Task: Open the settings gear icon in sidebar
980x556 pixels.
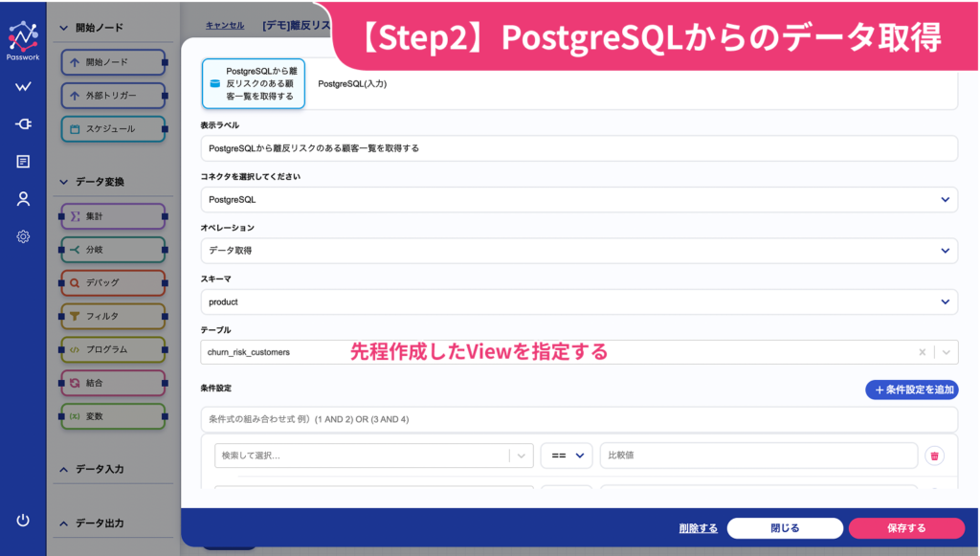Action: coord(23,236)
